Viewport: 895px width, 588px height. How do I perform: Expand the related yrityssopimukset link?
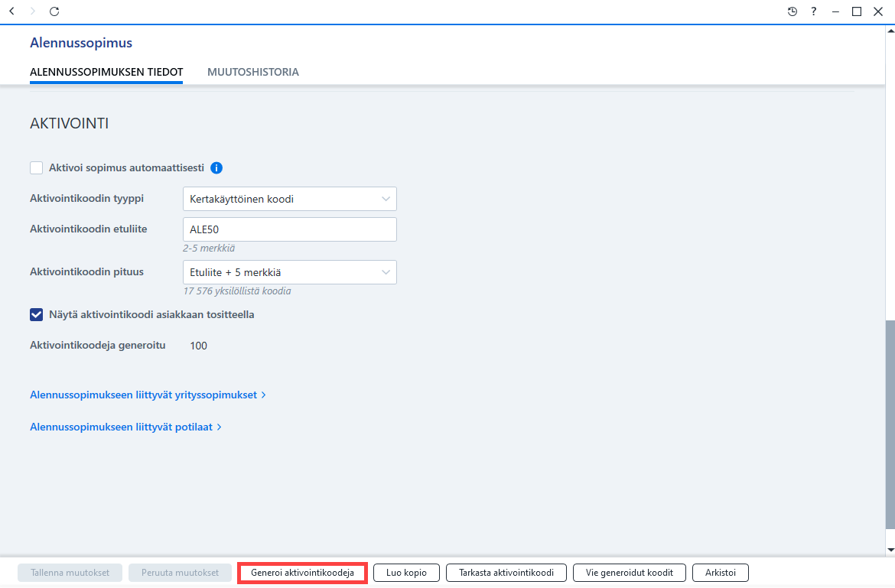click(x=148, y=395)
